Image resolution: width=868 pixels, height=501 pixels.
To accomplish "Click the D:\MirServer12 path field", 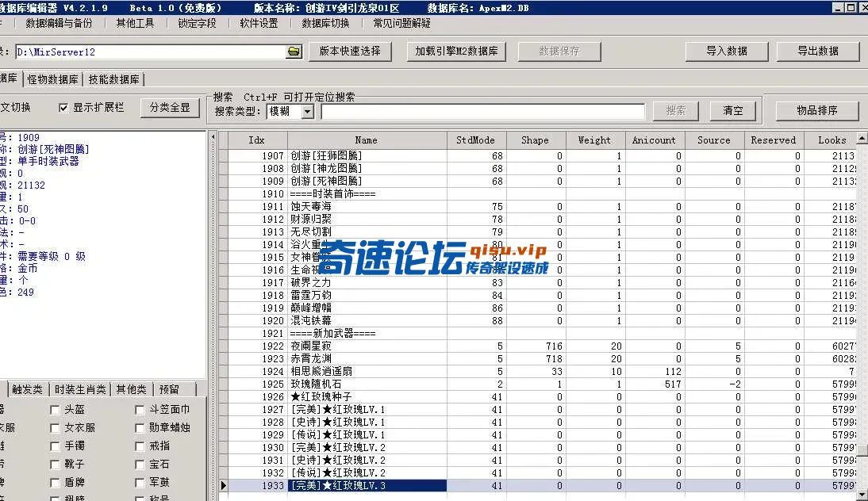I will [151, 52].
